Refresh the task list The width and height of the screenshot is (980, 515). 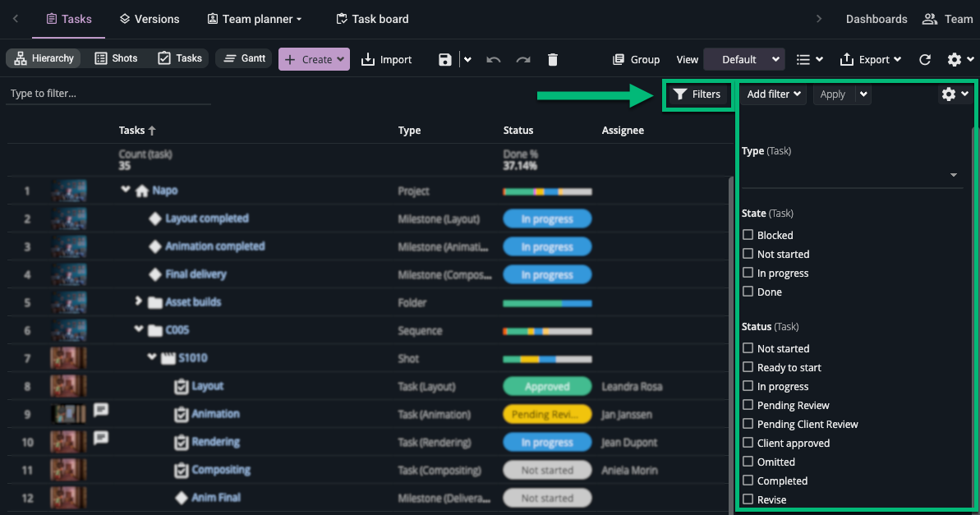[925, 59]
